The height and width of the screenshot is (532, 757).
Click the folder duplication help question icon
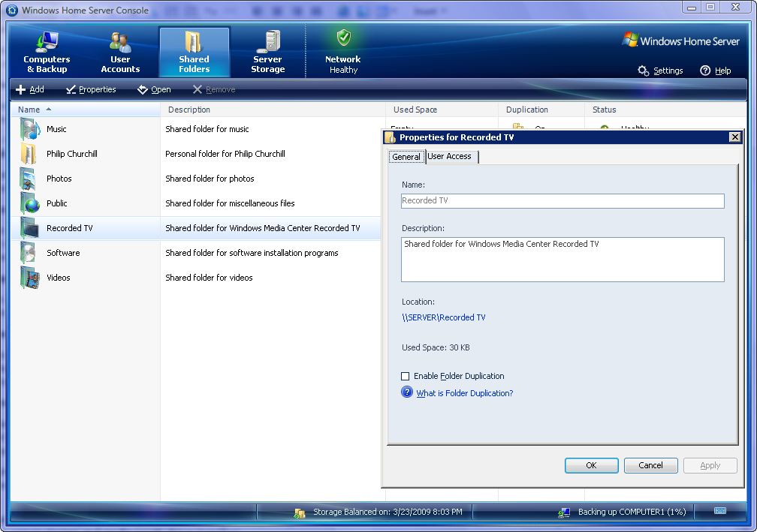coord(407,392)
